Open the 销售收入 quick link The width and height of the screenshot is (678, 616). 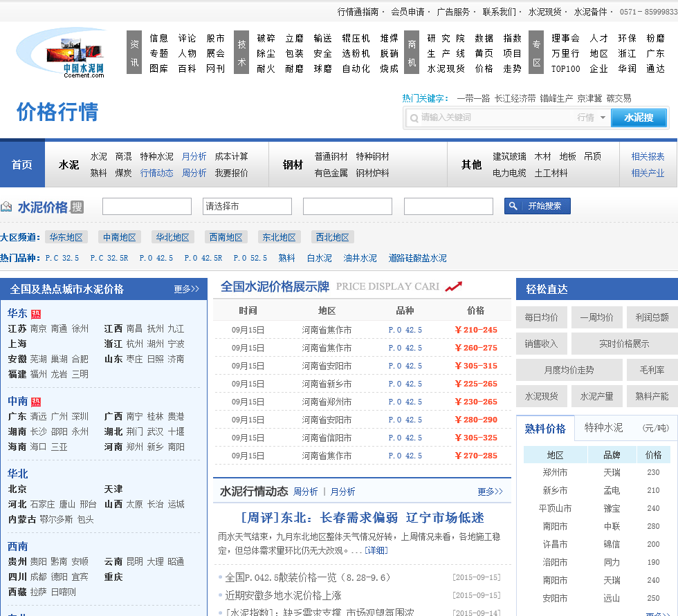pyautogui.click(x=541, y=344)
